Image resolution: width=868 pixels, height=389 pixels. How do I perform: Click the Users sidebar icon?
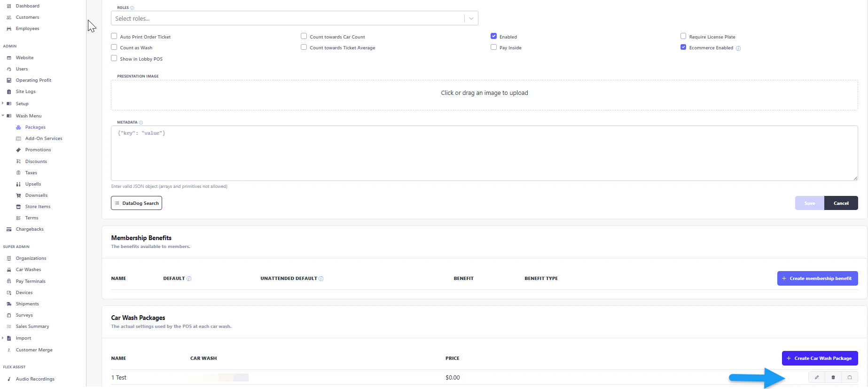coord(8,69)
